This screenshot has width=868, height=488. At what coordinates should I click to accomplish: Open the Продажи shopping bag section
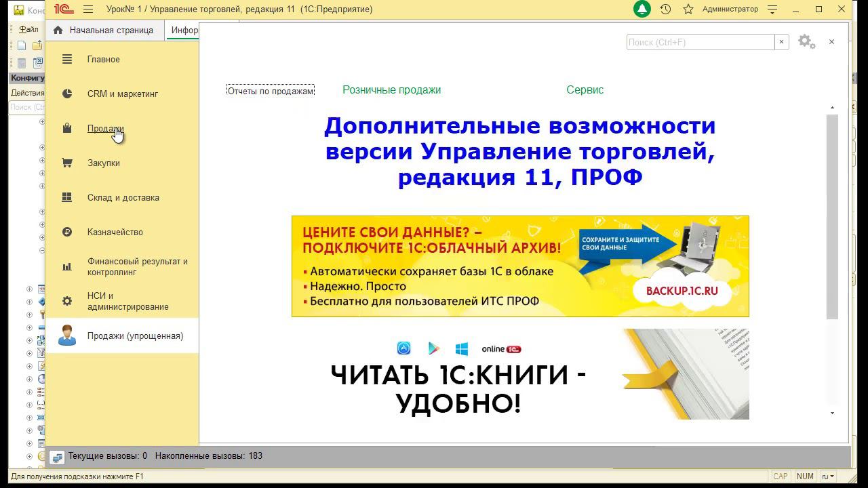[x=122, y=128]
